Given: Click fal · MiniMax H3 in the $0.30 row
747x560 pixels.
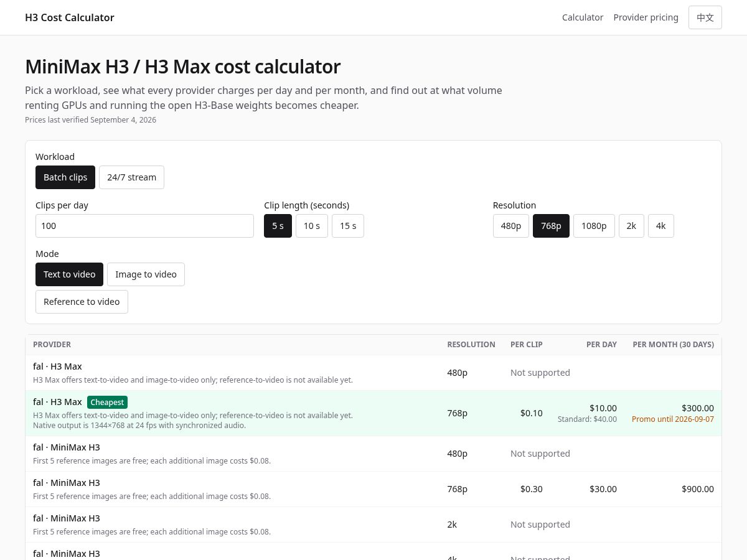Looking at the screenshot, I should coord(67,483).
